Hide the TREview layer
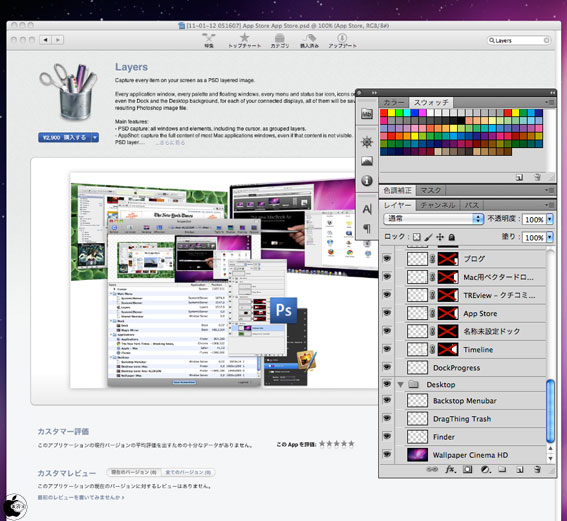 coord(387,295)
